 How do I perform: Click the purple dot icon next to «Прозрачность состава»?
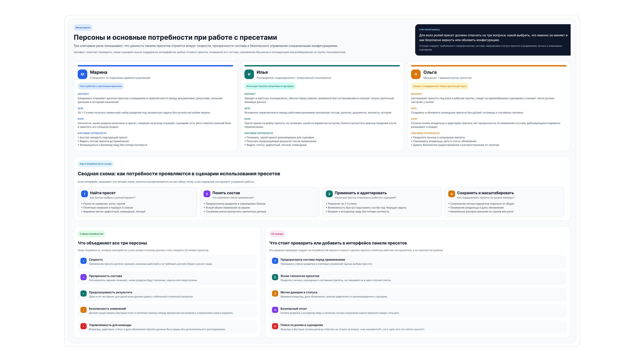pyautogui.click(x=83, y=277)
